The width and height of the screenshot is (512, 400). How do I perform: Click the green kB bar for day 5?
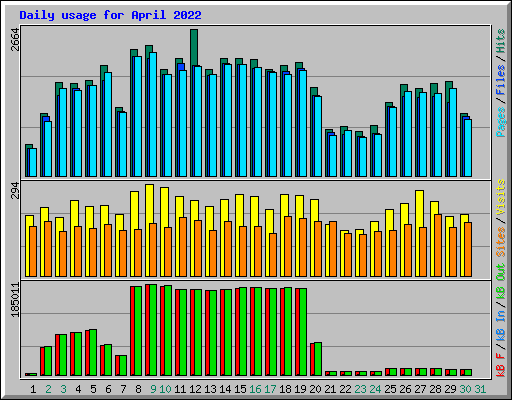(93, 353)
